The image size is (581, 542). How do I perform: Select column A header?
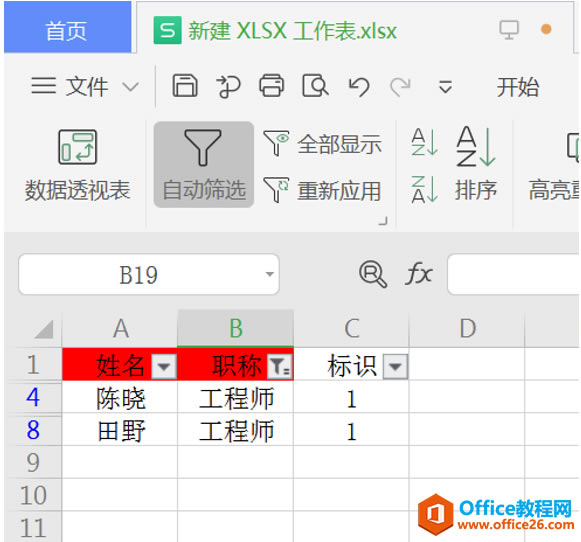(x=120, y=328)
